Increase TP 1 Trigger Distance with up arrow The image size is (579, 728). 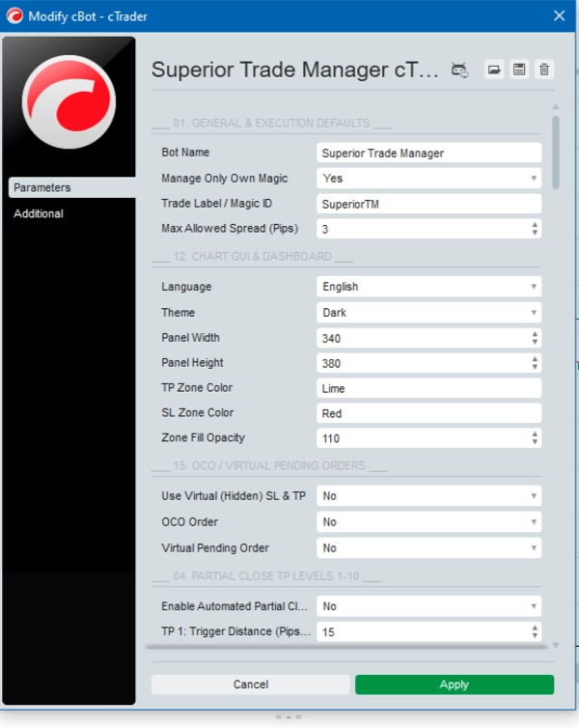[535, 628]
